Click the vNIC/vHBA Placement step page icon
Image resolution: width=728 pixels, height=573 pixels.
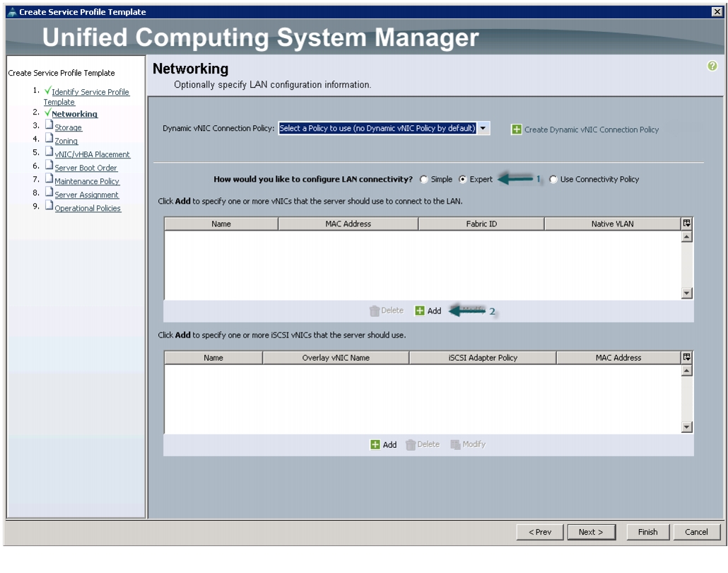(49, 152)
